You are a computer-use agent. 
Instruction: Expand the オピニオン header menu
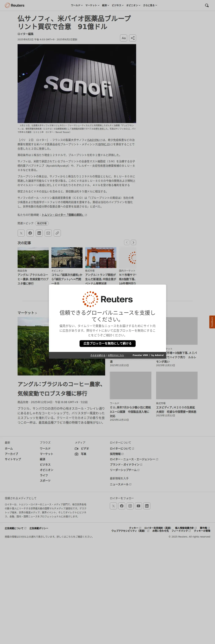click(x=133, y=5)
